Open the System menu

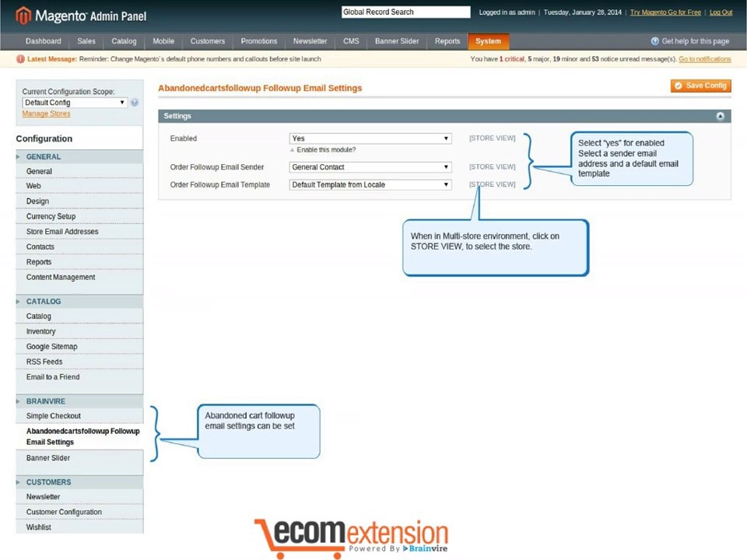tap(489, 41)
